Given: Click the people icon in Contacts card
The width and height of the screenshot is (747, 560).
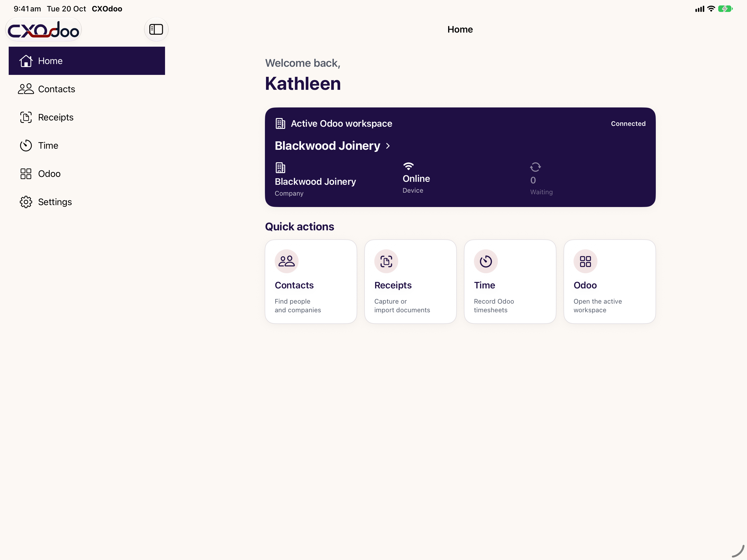Looking at the screenshot, I should click(287, 261).
